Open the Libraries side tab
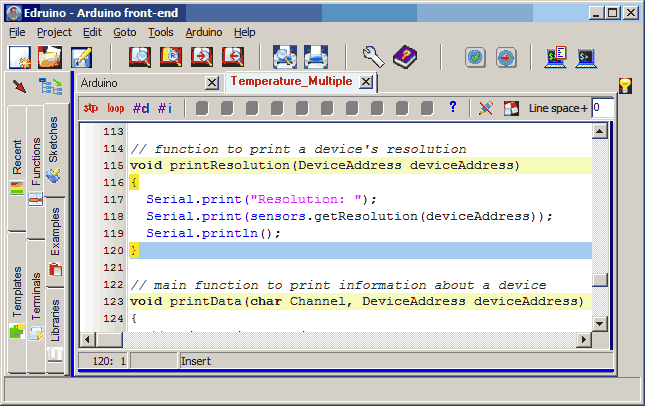The image size is (645, 406). point(55,330)
